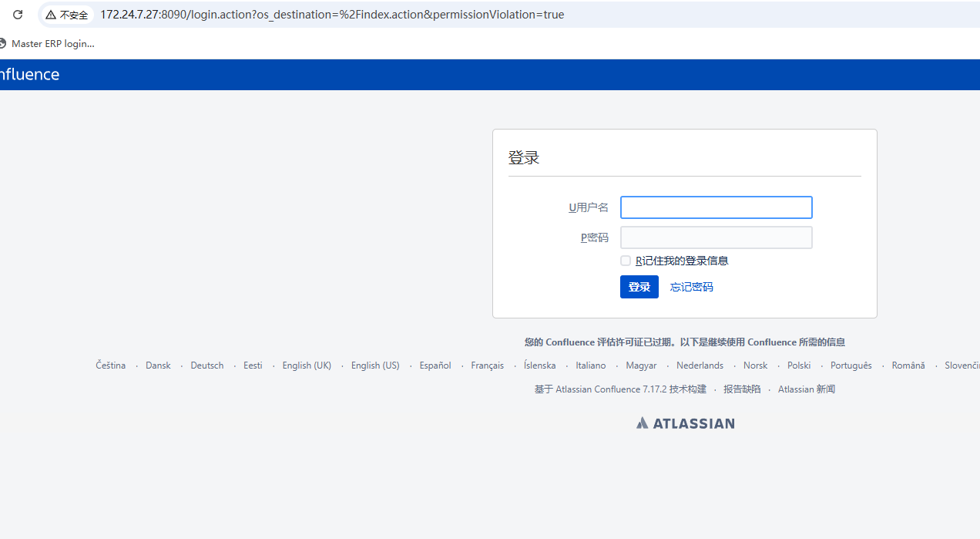This screenshot has height=539, width=980.
Task: Pick the Português language link
Action: click(851, 366)
